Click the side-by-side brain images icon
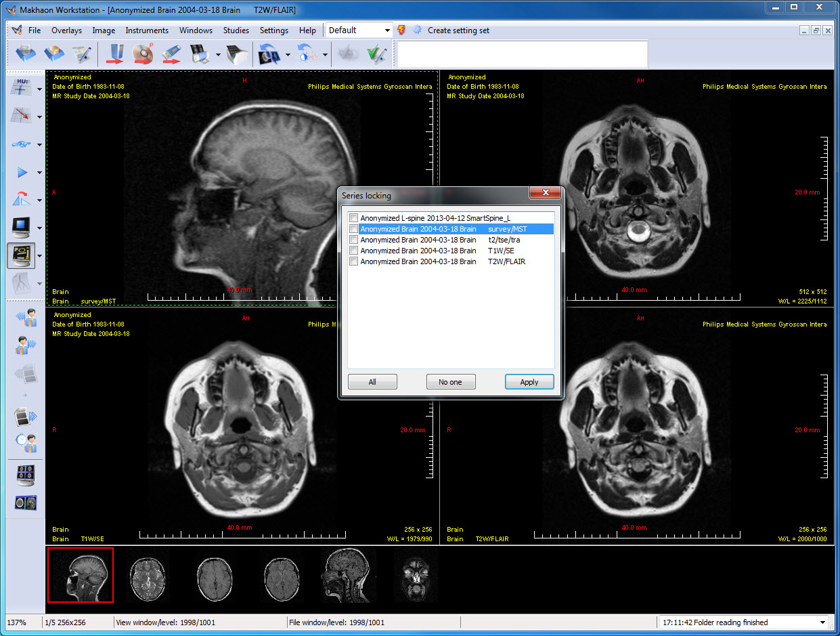The image size is (840, 636). [x=25, y=503]
